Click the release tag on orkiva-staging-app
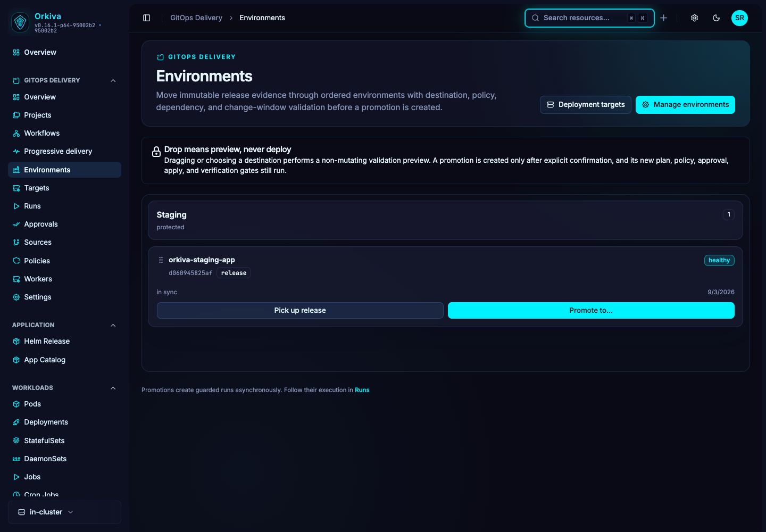Image resolution: width=766 pixels, height=532 pixels. (x=234, y=273)
